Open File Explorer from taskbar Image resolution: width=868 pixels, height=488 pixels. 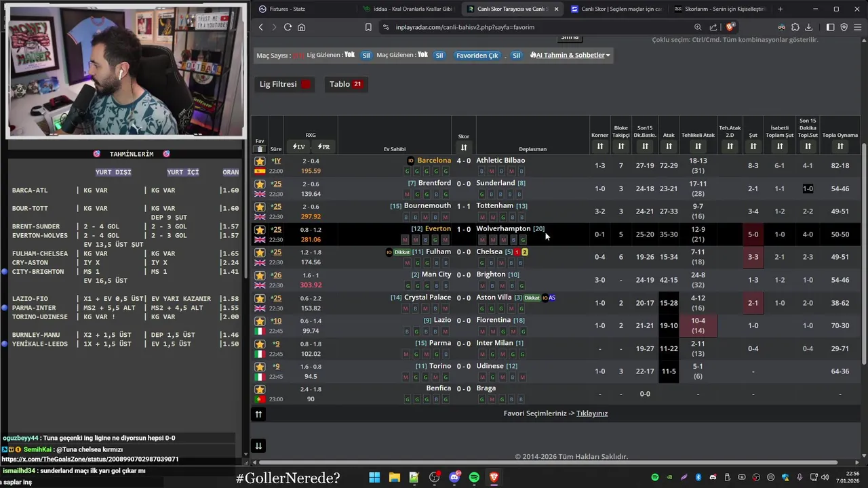(x=394, y=477)
